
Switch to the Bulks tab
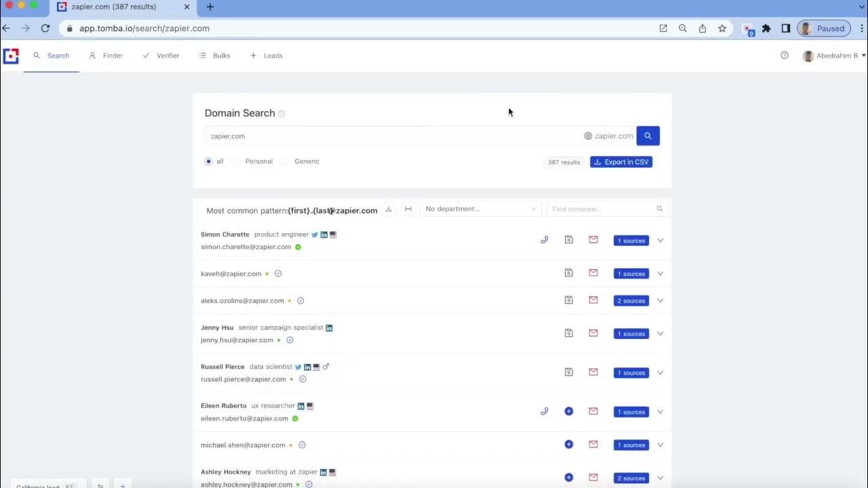point(214,56)
